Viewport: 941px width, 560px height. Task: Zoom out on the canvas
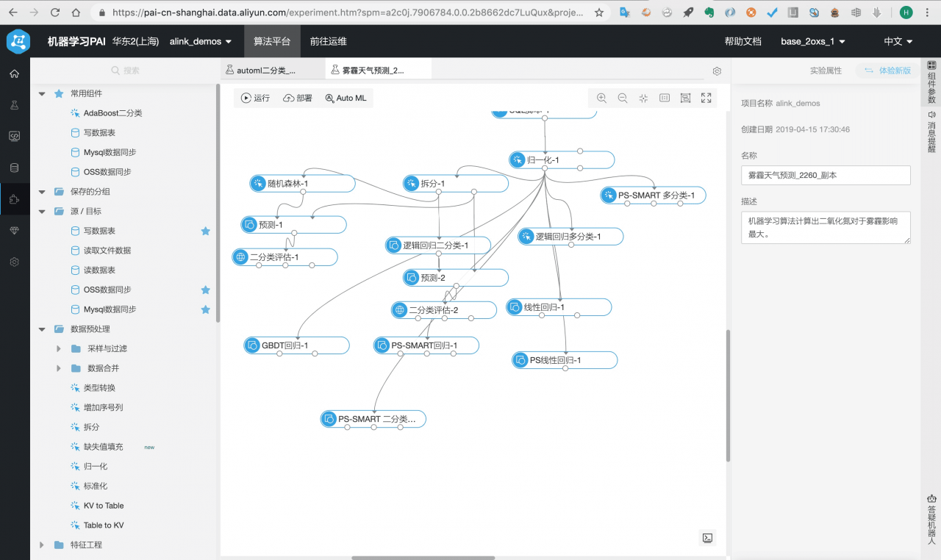623,98
